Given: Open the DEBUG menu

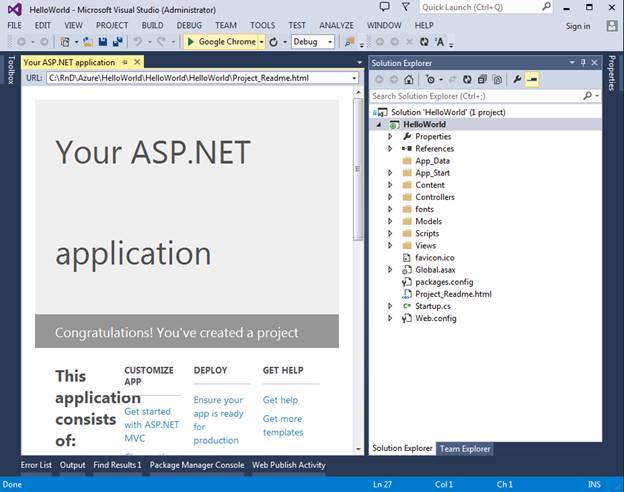Looking at the screenshot, I should click(189, 25).
